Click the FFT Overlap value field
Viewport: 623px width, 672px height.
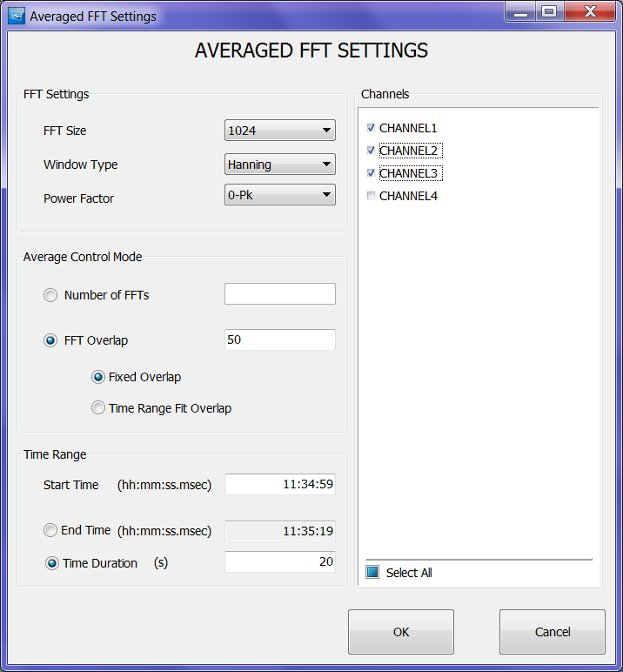(x=280, y=339)
